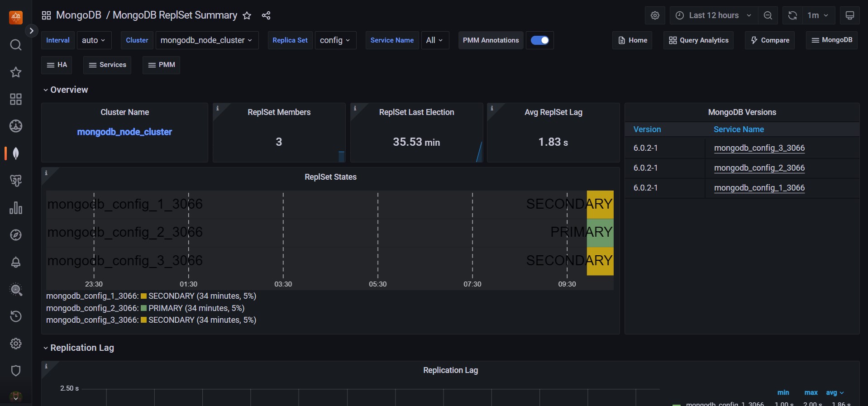Sort legend by max column
This screenshot has width=868, height=406.
[811, 393]
